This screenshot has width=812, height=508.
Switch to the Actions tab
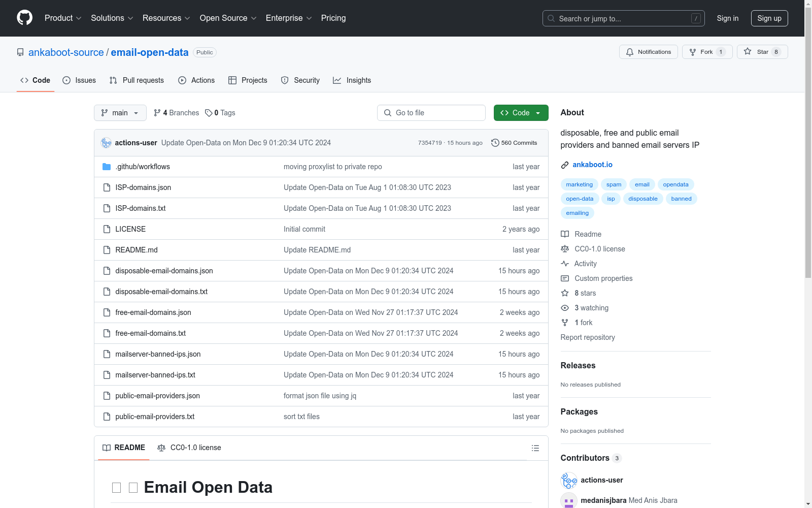(196, 80)
